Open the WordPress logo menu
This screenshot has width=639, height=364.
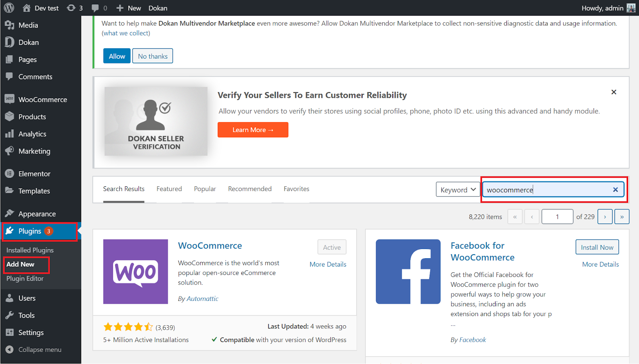(x=9, y=8)
